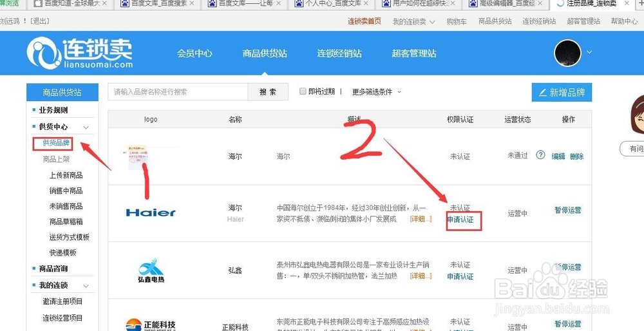Select 上传新商品 in sidebar
The image size is (644, 331).
tap(66, 175)
